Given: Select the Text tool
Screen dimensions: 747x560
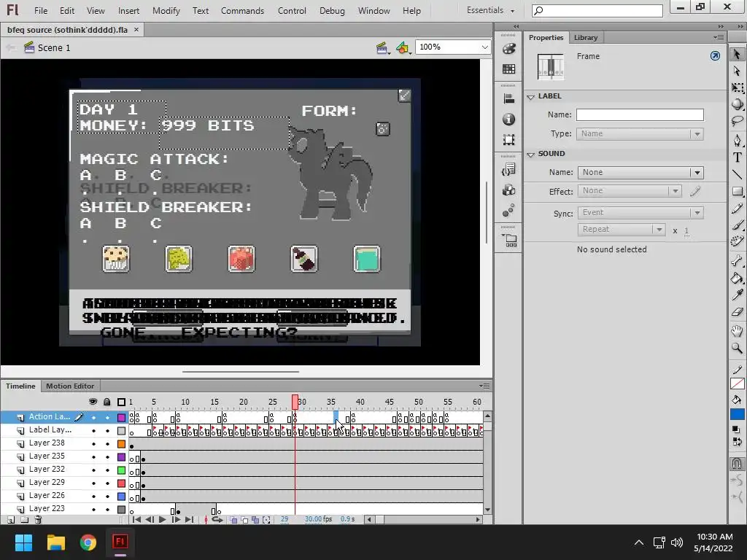Looking at the screenshot, I should pyautogui.click(x=737, y=157).
